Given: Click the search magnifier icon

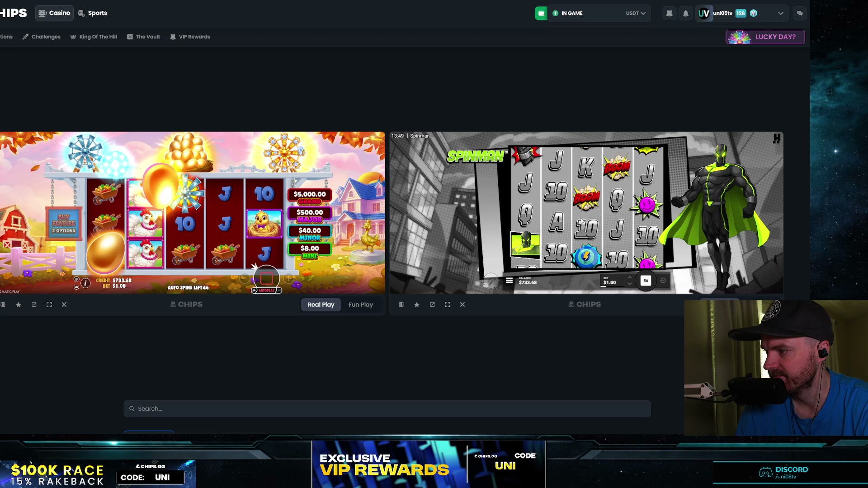Looking at the screenshot, I should [x=132, y=408].
